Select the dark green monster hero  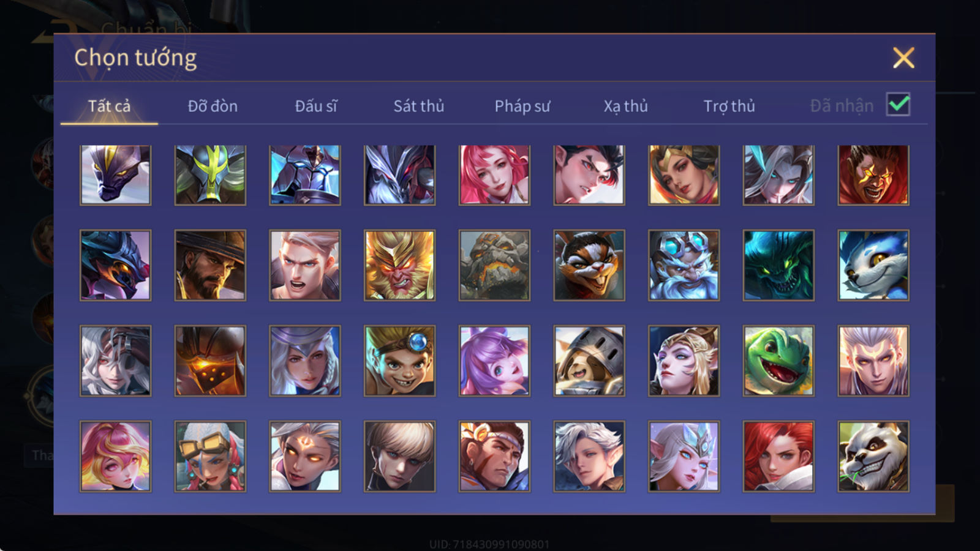778,265
